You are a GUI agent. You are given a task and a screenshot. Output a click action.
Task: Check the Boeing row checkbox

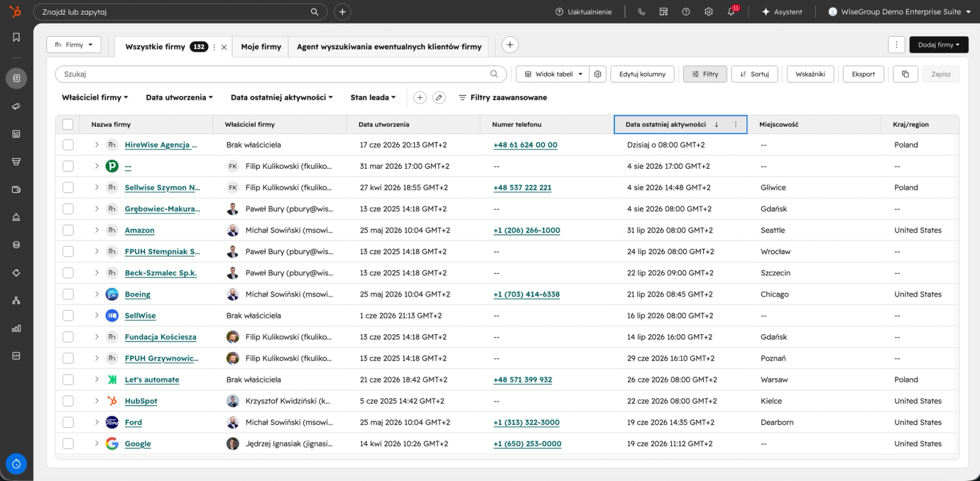tap(68, 294)
